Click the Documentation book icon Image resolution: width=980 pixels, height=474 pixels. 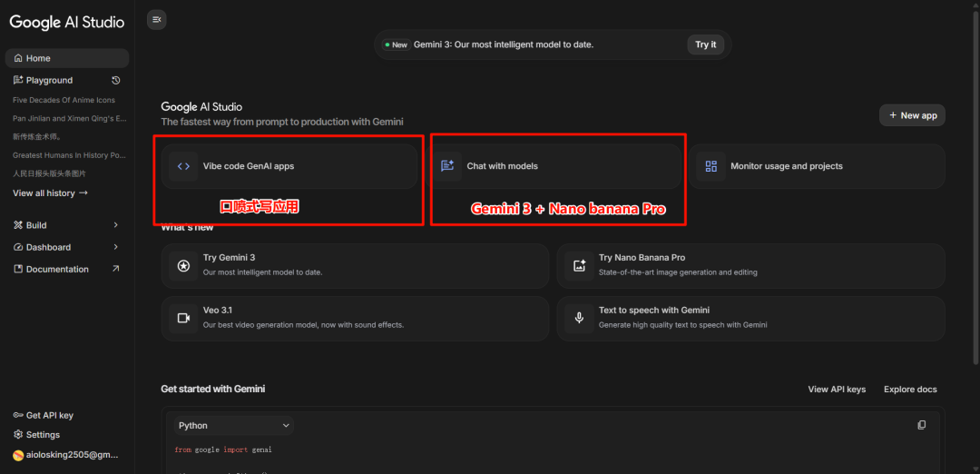point(18,269)
